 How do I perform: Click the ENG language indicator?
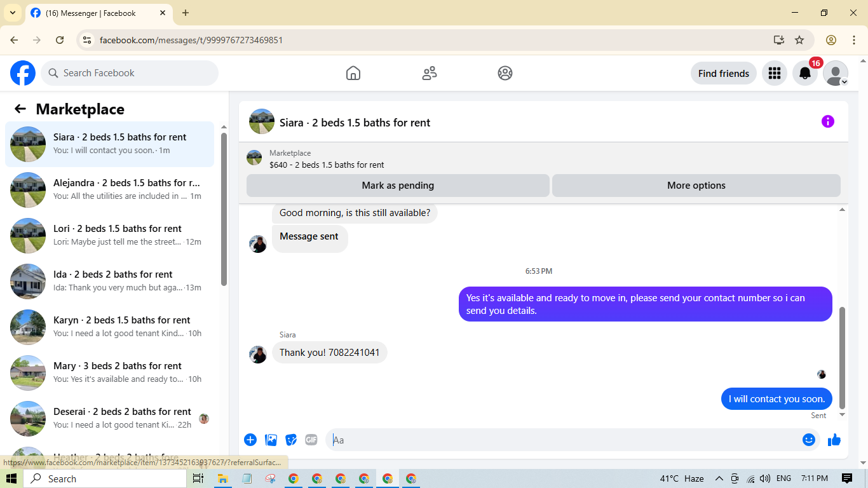[783, 478]
